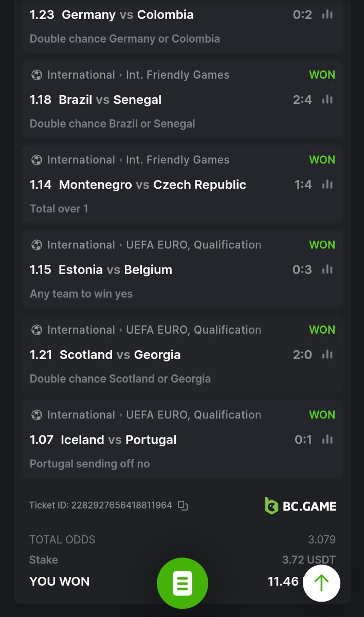Image resolution: width=364 pixels, height=617 pixels.
Task: Click soccer ball icon on Montenegro bet
Action: point(37,160)
